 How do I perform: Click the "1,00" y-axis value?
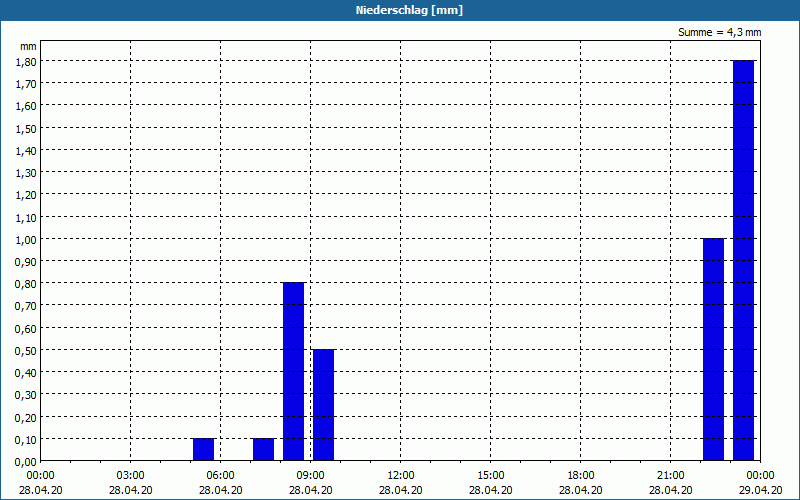click(26, 239)
